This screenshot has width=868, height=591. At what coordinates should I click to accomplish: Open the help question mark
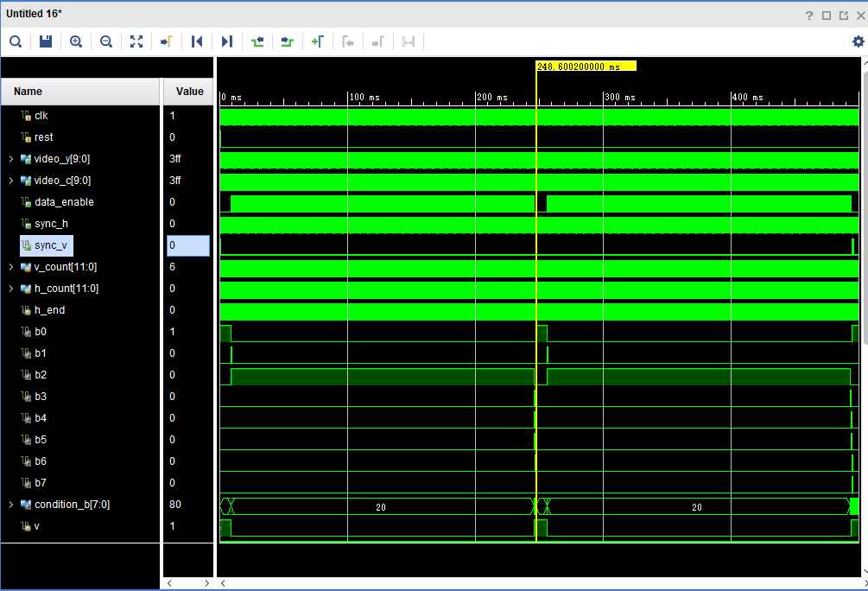point(809,16)
